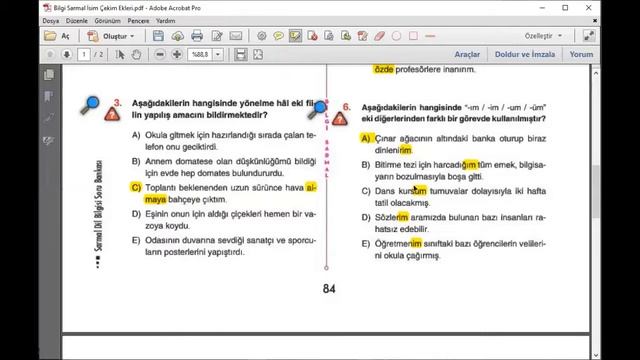Show page thumbnails panel in sidebar
This screenshot has height=360, width=640.
point(49,75)
